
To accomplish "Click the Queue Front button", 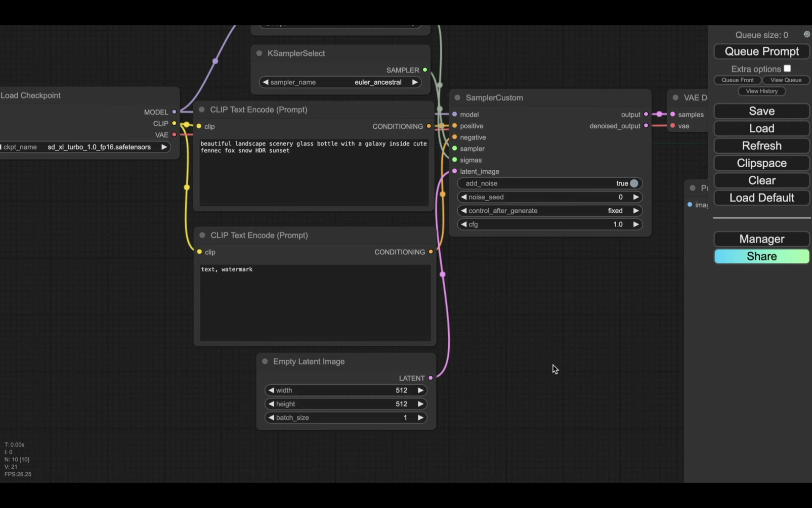I will click(738, 80).
